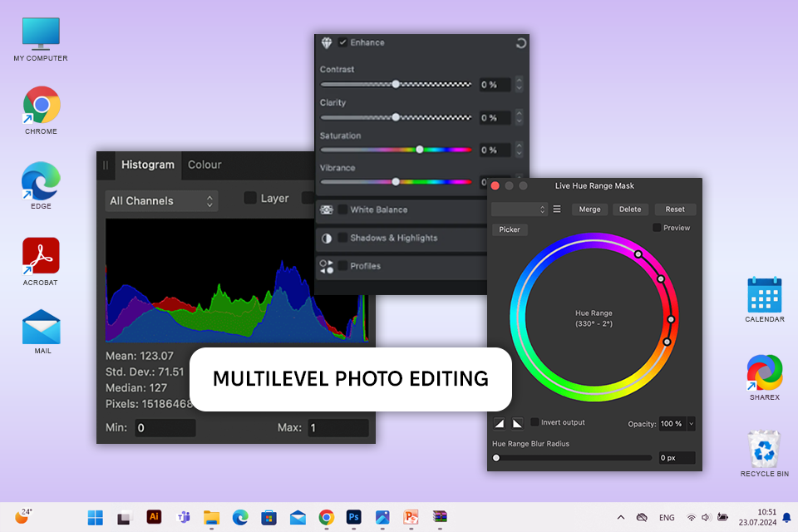Check the Invert output option

(x=534, y=422)
